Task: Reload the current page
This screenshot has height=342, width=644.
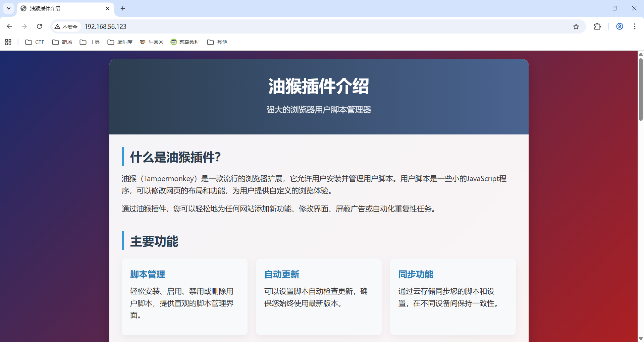Action: [x=39, y=26]
